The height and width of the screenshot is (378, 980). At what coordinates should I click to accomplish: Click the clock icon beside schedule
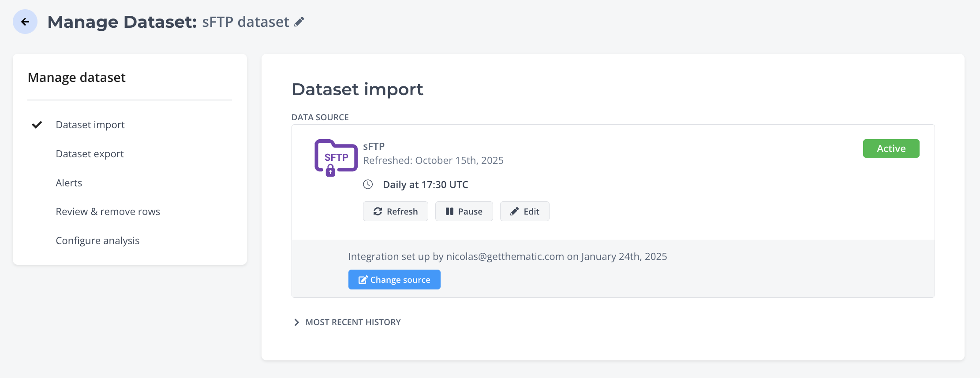[x=368, y=184]
